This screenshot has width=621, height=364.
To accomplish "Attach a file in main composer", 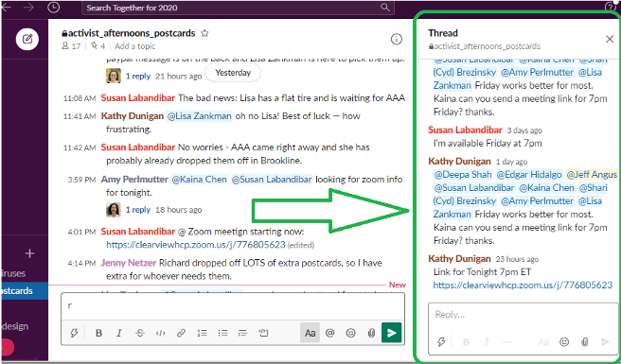I will pos(371,333).
